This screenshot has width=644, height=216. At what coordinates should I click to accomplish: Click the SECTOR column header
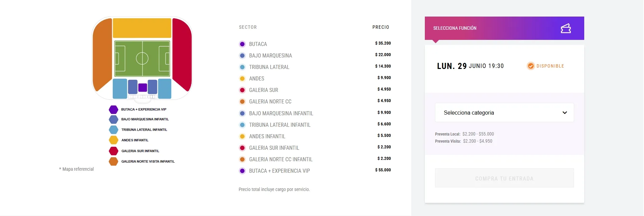[248, 27]
